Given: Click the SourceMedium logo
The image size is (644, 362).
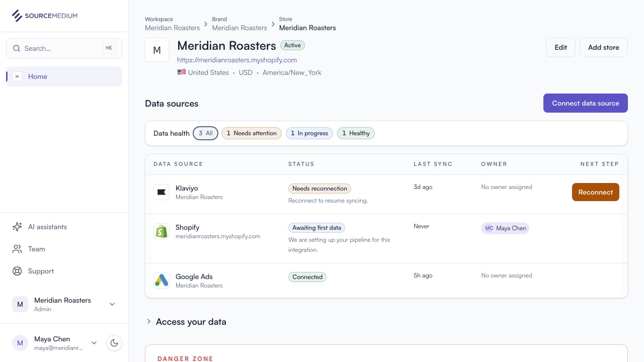Looking at the screenshot, I should click(x=45, y=16).
